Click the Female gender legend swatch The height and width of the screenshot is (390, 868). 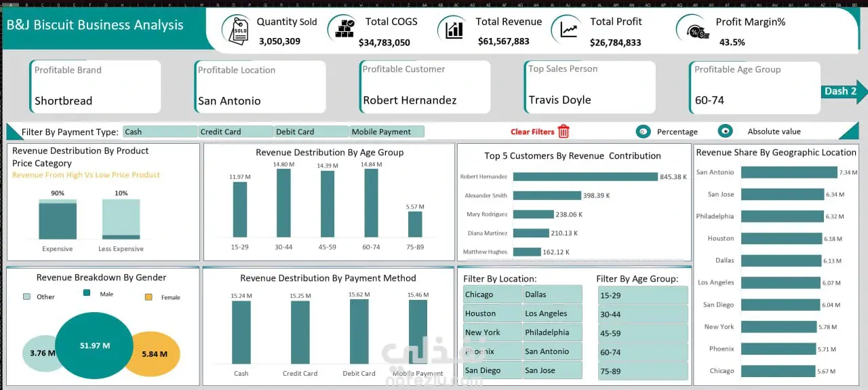[149, 297]
